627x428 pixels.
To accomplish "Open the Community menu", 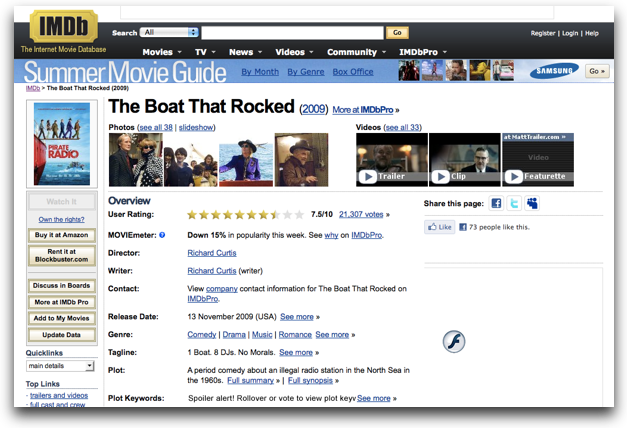I will coord(356,52).
